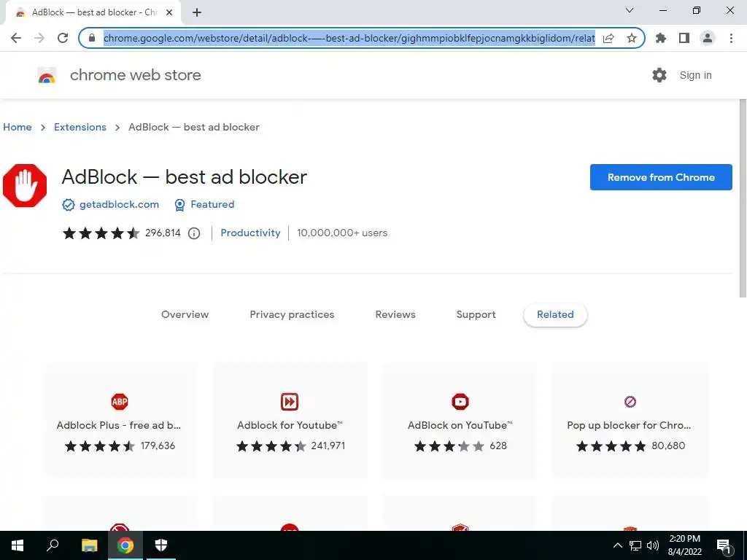Click the AdBlock on YouTube play icon
This screenshot has width=747, height=560.
[x=460, y=402]
